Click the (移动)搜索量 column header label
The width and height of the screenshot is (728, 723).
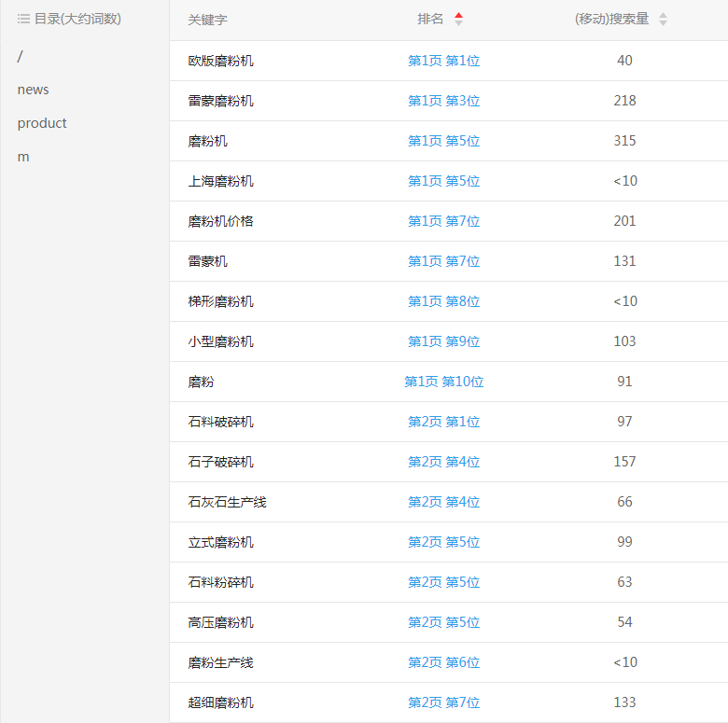tap(611, 20)
